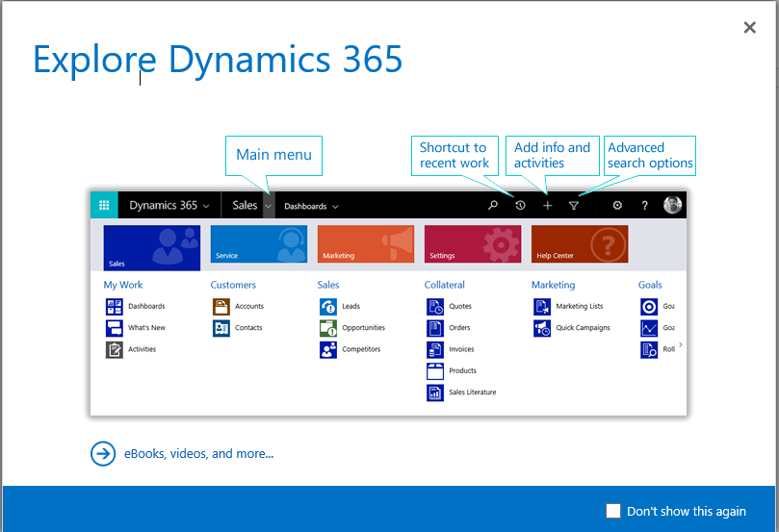This screenshot has width=779, height=532.
Task: Click the Sales Literature icon
Action: 435,393
